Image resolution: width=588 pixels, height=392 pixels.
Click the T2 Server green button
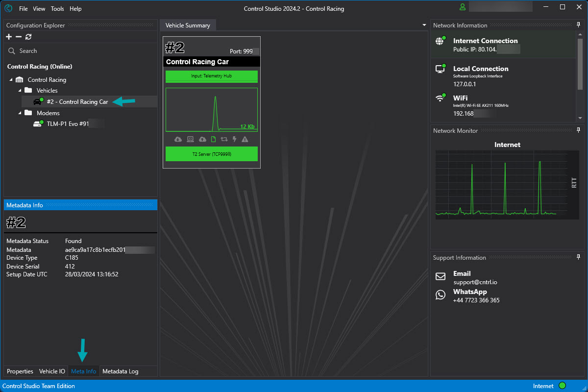point(212,153)
